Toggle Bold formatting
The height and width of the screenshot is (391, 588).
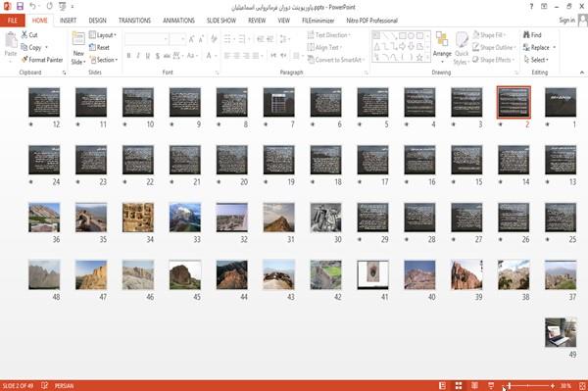pyautogui.click(x=128, y=56)
